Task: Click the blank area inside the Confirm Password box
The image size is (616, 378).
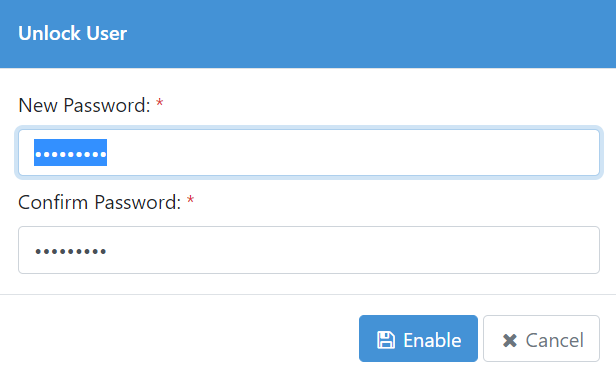Action: (354, 250)
